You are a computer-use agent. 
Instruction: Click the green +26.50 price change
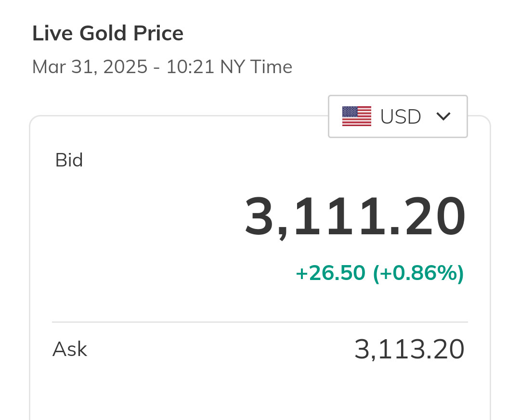(330, 273)
